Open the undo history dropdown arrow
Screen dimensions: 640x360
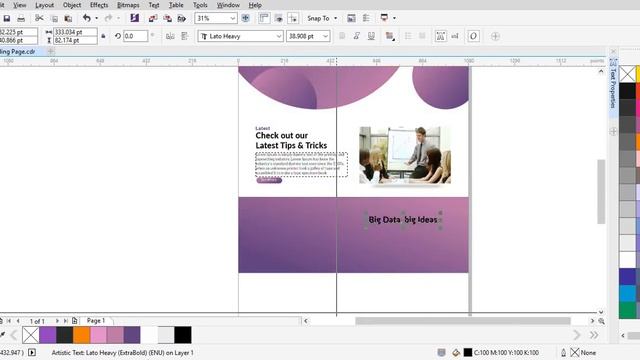[x=96, y=18]
